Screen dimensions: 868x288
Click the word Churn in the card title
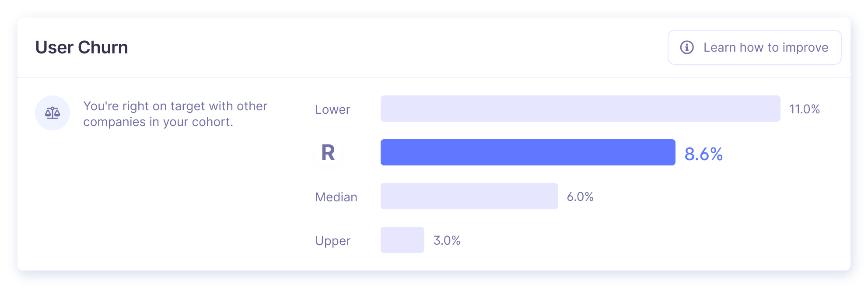[103, 47]
